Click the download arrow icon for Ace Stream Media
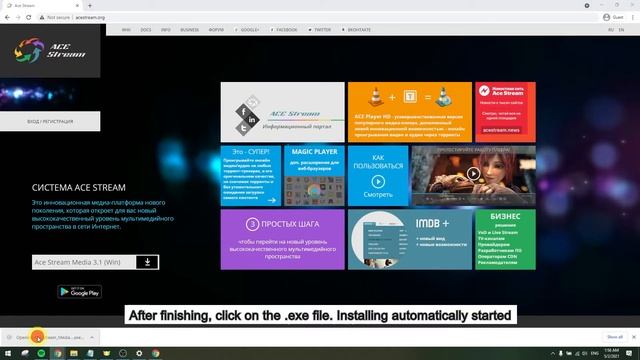640x360 pixels. [147, 262]
